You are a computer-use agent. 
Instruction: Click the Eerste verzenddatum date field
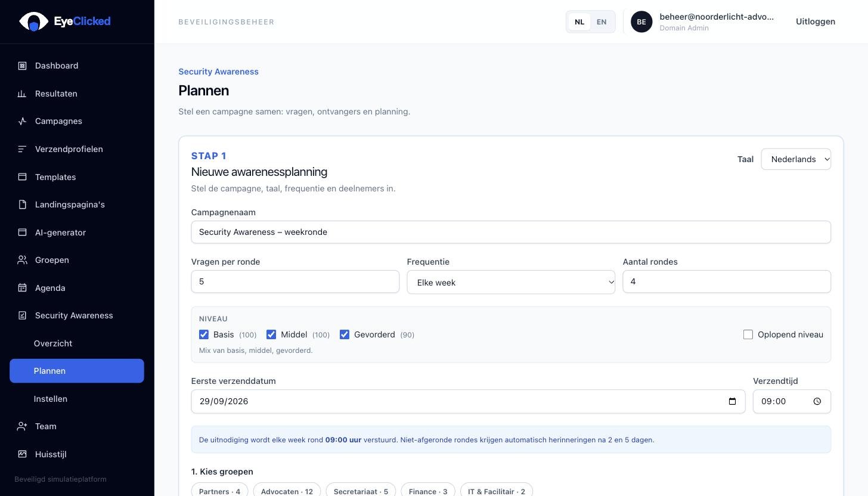click(468, 401)
